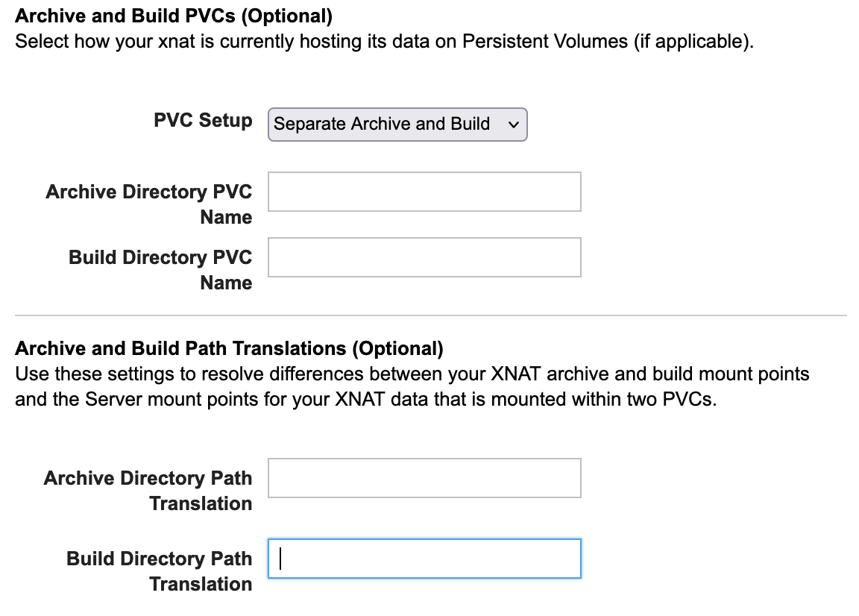Open the PVC Setup dropdown
This screenshot has height=616, width=859.
click(397, 125)
